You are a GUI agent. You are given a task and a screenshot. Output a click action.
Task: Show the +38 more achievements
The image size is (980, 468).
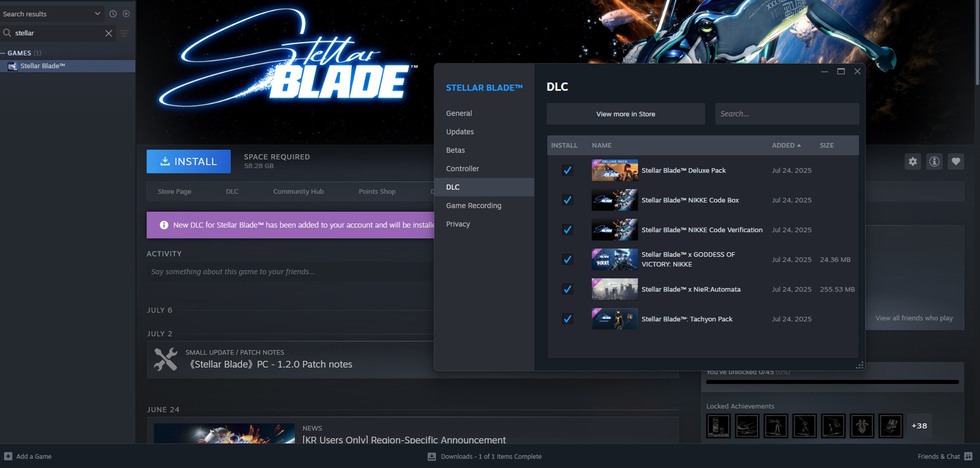919,425
